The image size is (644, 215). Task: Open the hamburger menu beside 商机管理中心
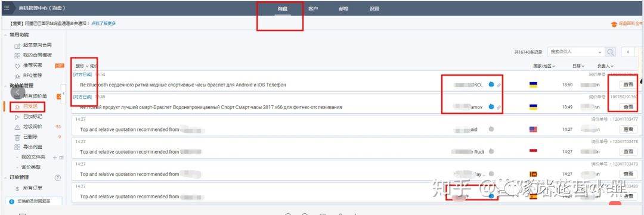pyautogui.click(x=7, y=8)
